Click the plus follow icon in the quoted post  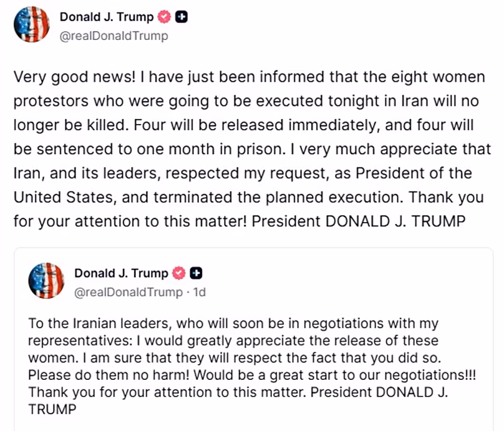(x=197, y=273)
